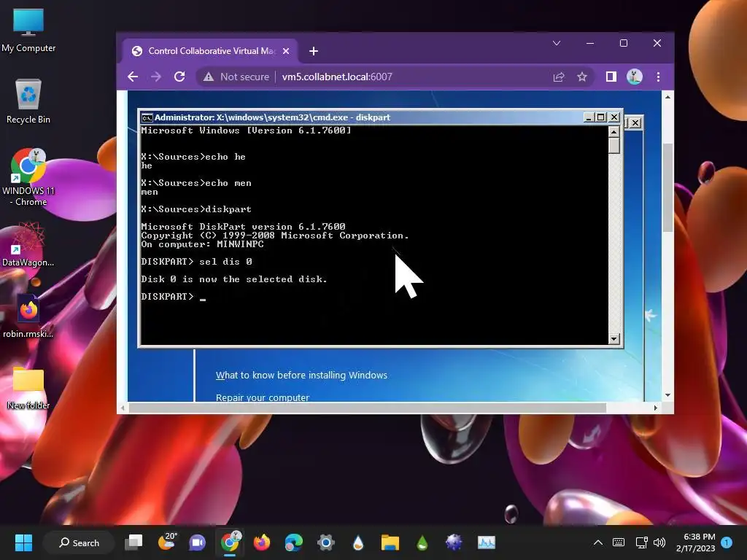This screenshot has height=560, width=747.
Task: Click the cmd scrollbar thumb
Action: 614,146
